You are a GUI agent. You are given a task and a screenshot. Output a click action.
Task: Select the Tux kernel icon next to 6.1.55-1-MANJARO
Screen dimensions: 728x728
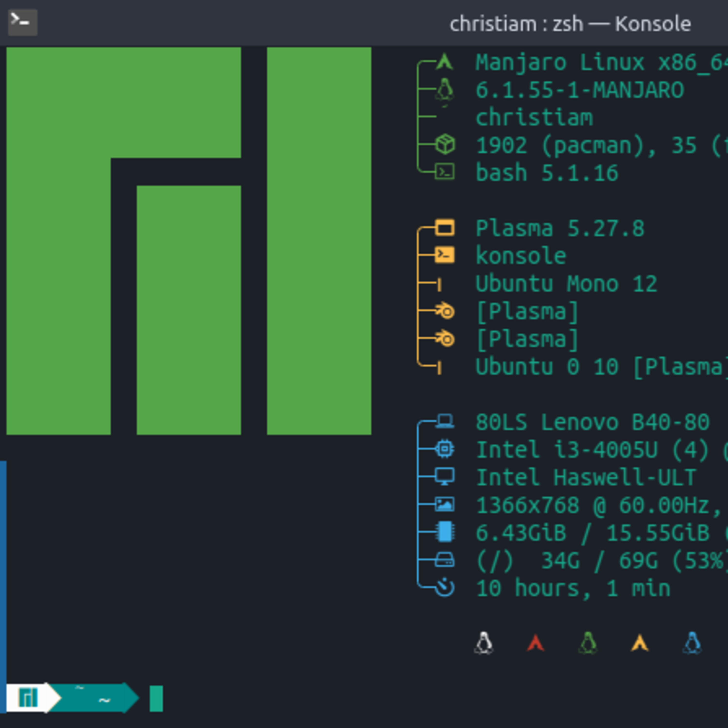(x=445, y=91)
